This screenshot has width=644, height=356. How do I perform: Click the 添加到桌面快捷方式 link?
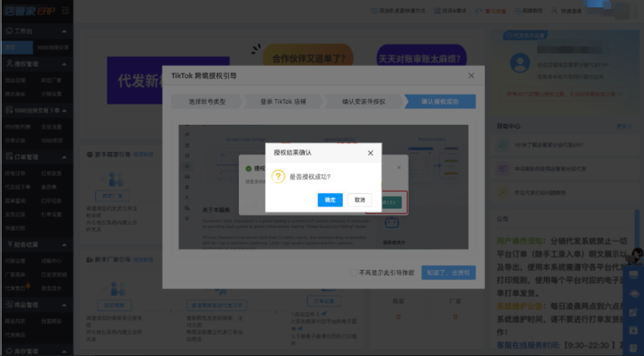pos(398,11)
